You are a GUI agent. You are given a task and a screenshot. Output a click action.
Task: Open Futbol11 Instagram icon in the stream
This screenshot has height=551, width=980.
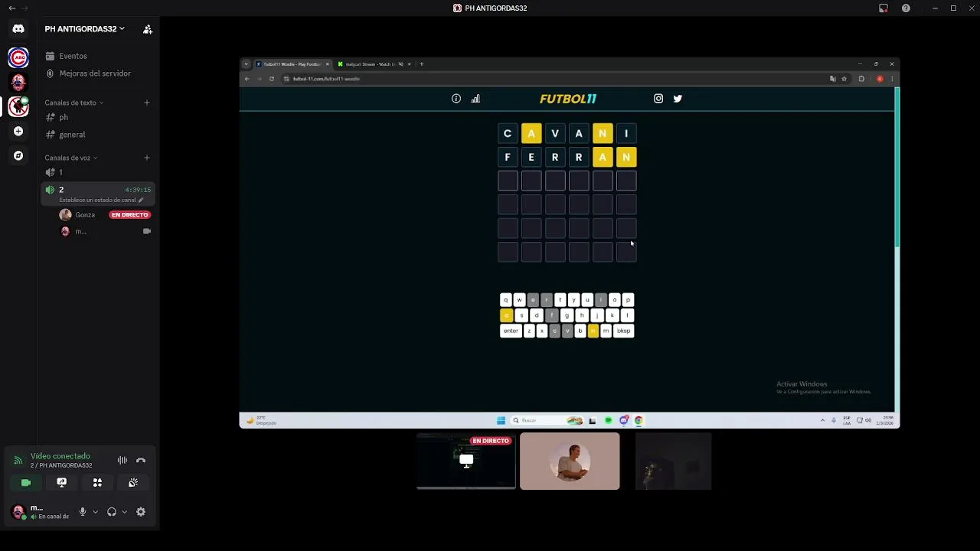[658, 99]
